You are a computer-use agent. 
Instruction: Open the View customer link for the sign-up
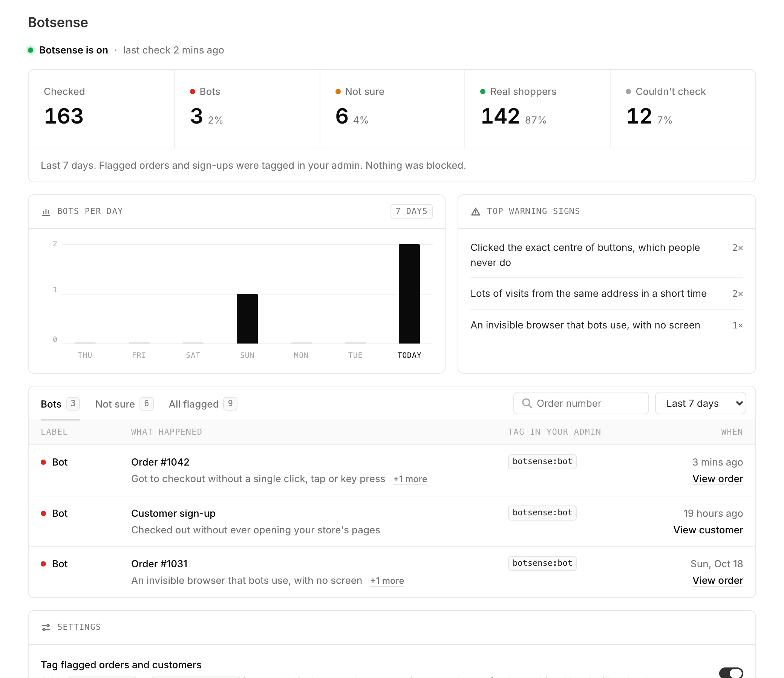click(x=708, y=530)
